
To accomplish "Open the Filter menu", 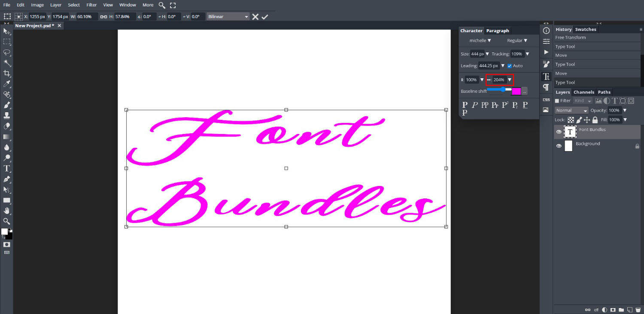I will (x=91, y=5).
